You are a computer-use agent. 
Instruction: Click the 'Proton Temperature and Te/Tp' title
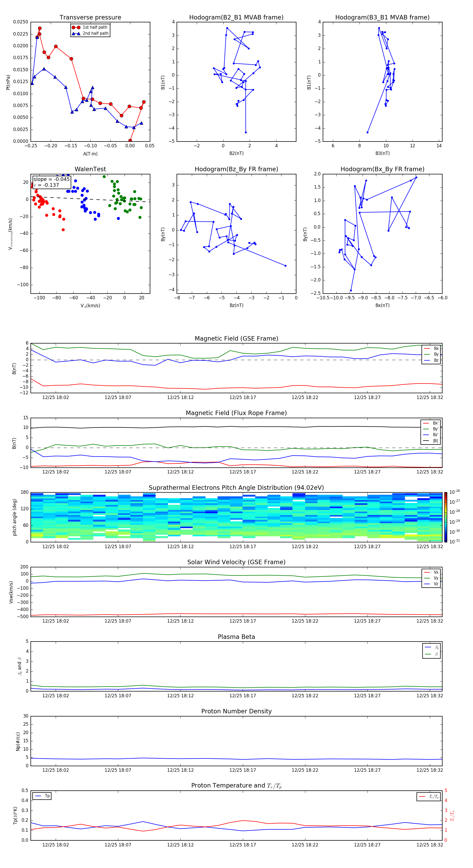(236, 786)
